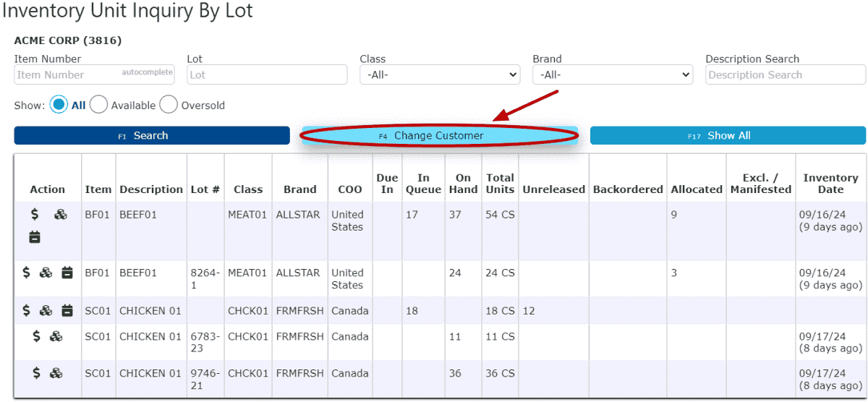The image size is (868, 402).
Task: Click the Show All button
Action: 728,135
